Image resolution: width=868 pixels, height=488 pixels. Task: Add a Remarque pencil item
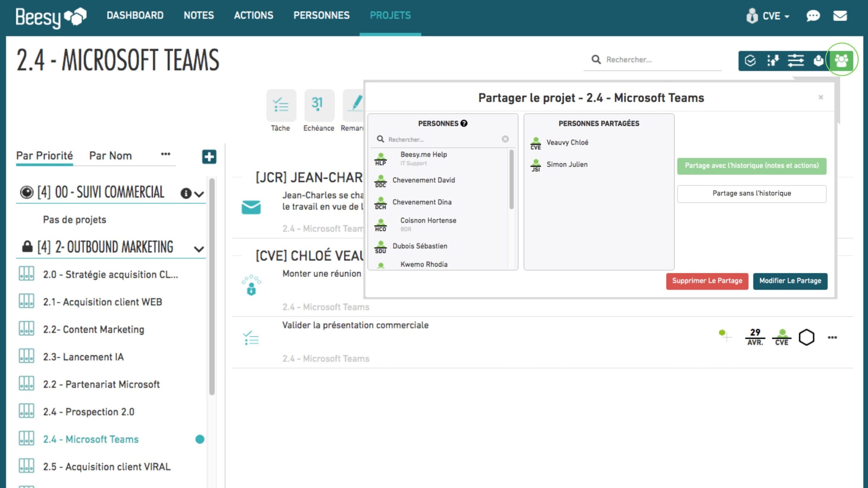tap(354, 106)
